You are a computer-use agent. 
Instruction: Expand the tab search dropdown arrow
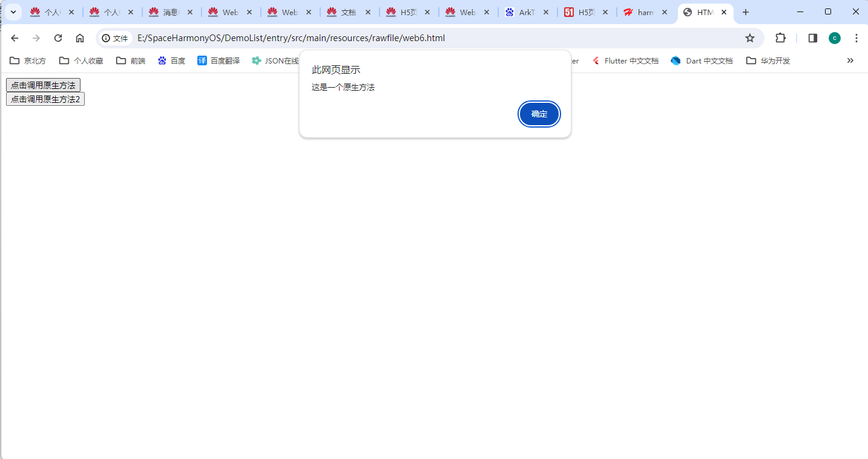[13, 12]
